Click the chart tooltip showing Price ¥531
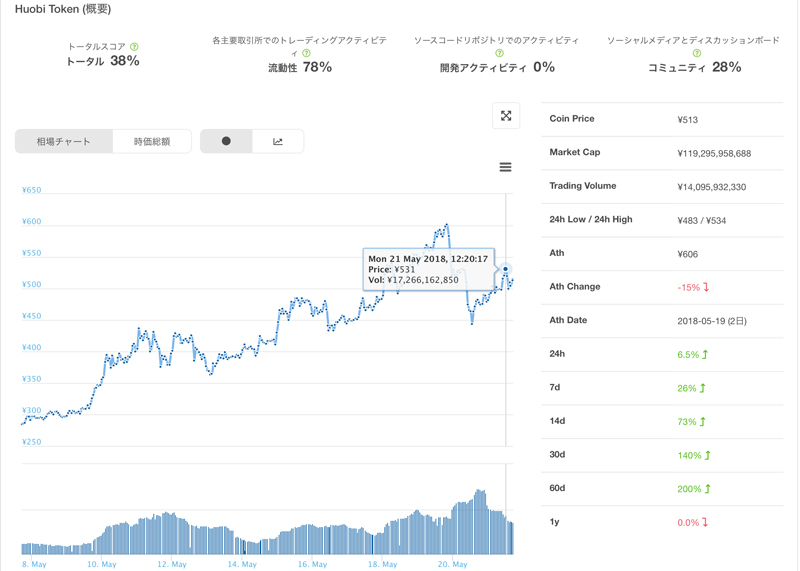The image size is (800, 571). [429, 269]
